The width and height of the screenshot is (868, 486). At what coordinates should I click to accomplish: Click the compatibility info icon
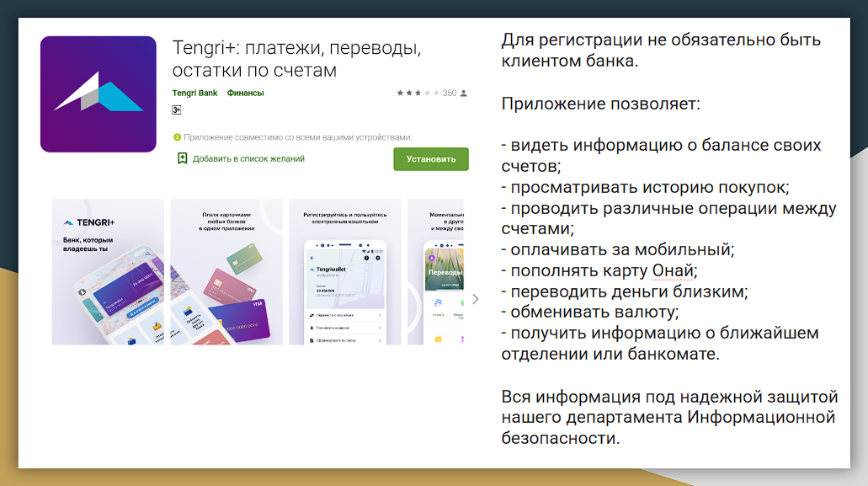pos(177,137)
